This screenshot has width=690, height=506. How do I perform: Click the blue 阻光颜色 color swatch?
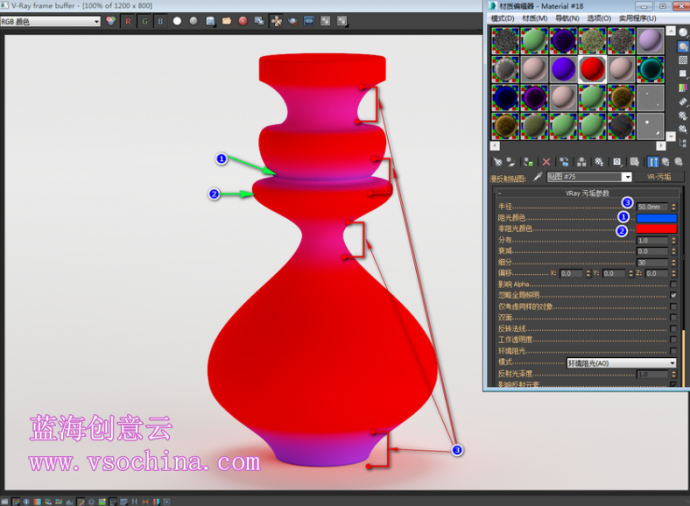[656, 217]
